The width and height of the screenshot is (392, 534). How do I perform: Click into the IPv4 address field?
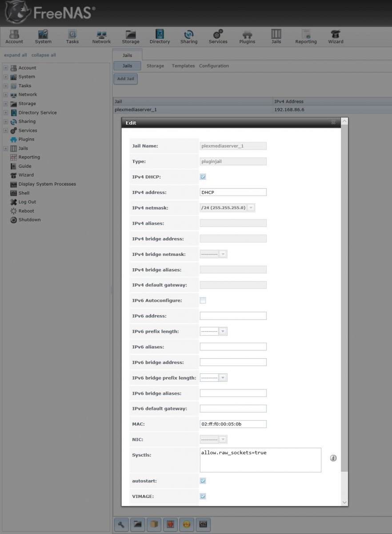233,192
